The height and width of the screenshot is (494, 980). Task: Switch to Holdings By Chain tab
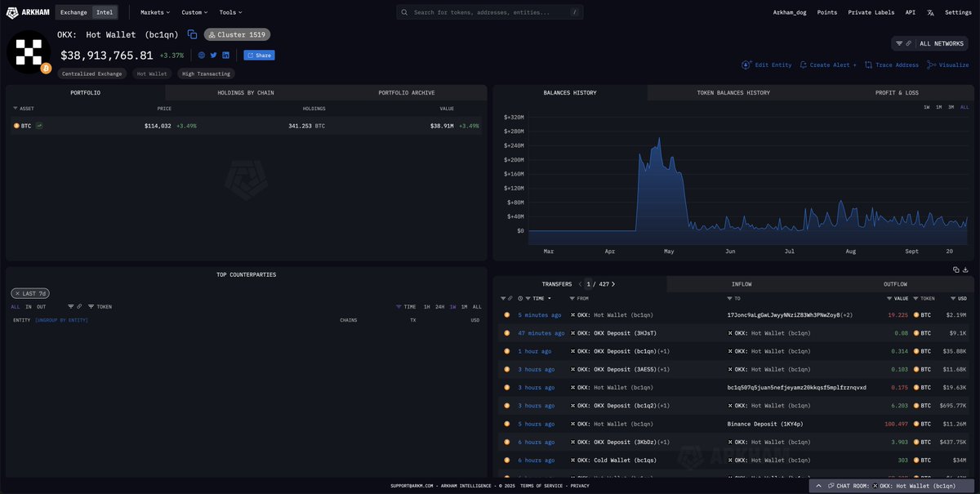point(245,93)
